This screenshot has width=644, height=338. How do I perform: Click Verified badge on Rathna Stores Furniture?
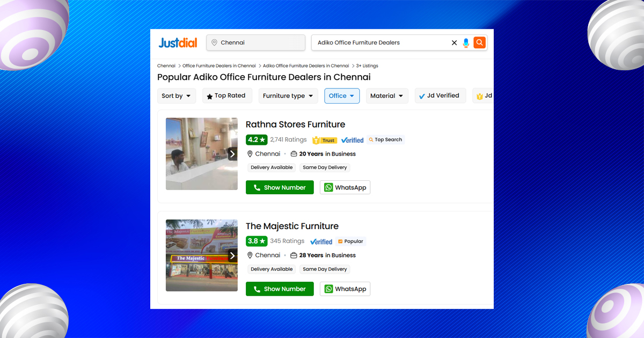click(x=352, y=140)
